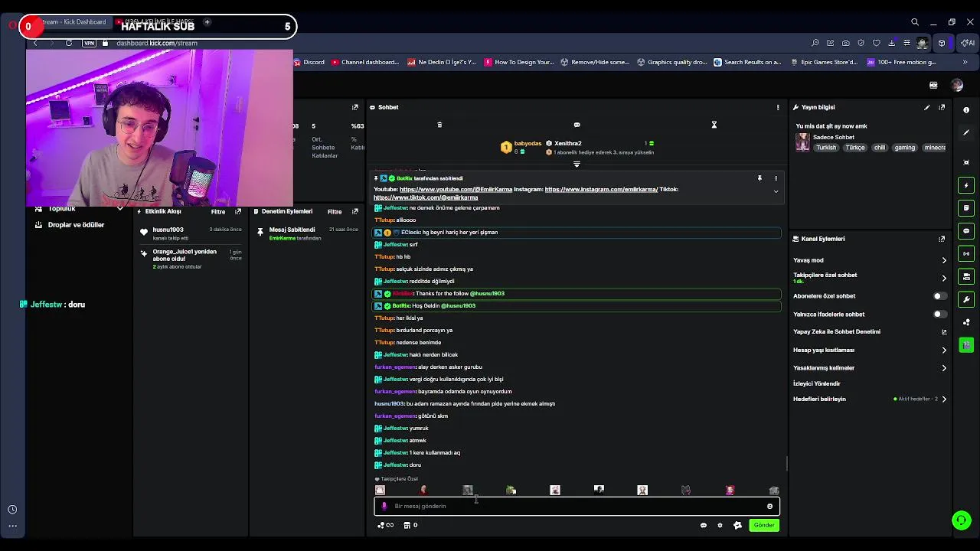This screenshot has width=980, height=551.
Task: Open the Sohbet panel three-dot menu
Action: (x=778, y=107)
